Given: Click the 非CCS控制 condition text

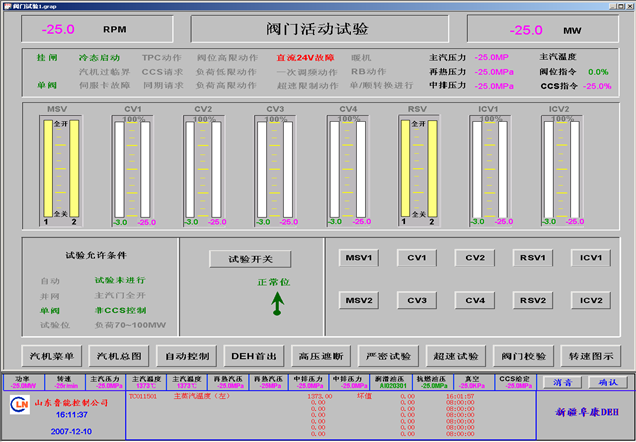Looking at the screenshot, I should pyautogui.click(x=120, y=311).
